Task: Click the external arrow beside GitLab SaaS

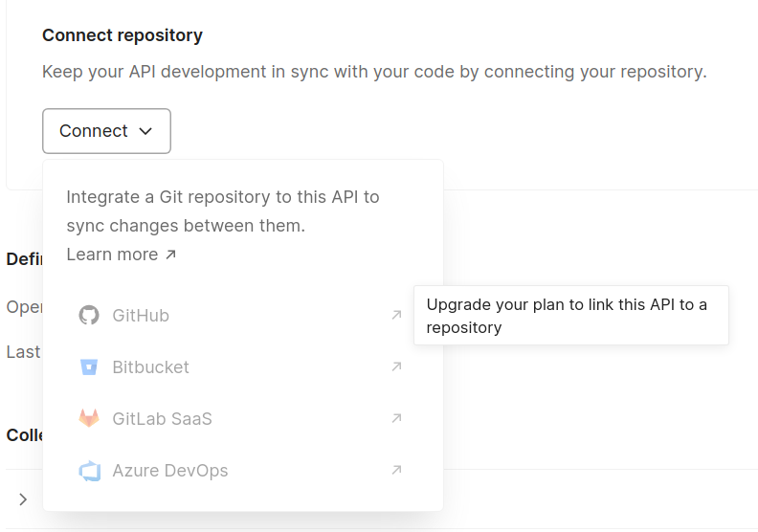Action: [x=396, y=418]
